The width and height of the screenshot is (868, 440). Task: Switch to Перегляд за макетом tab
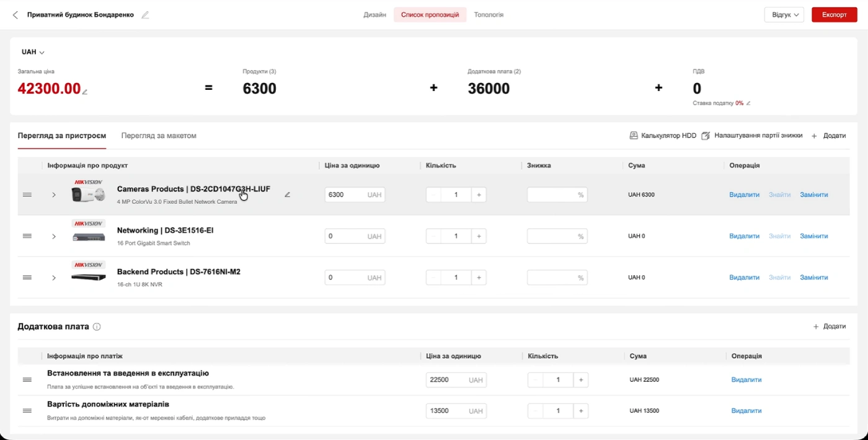(x=159, y=136)
